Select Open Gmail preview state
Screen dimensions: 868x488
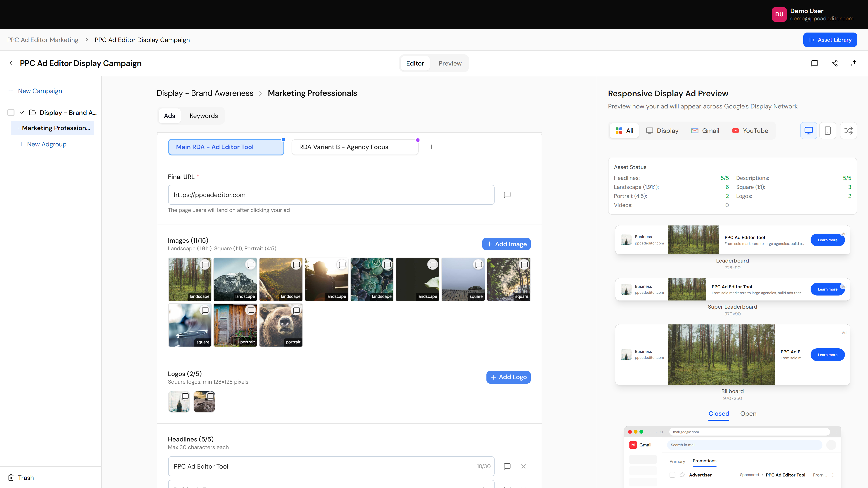(748, 414)
